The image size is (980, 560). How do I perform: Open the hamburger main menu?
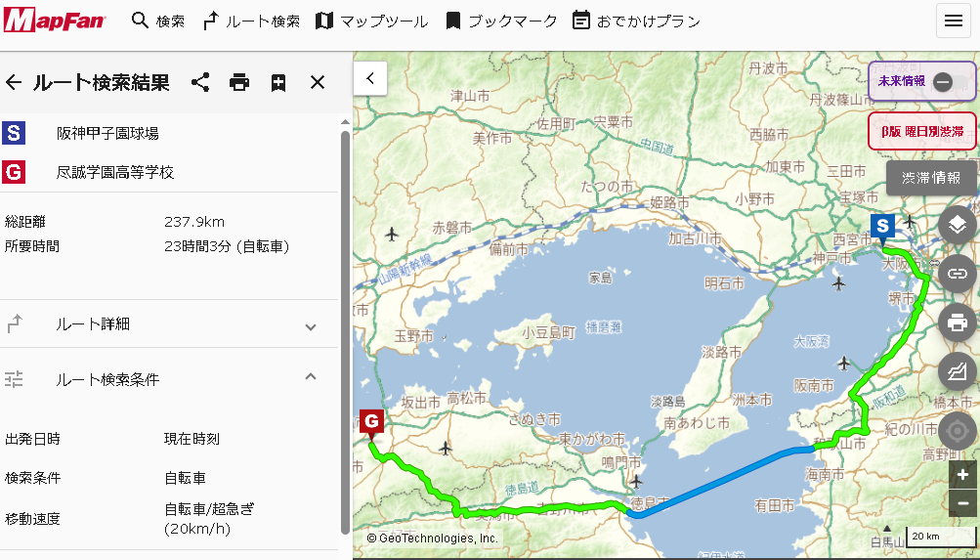[953, 21]
